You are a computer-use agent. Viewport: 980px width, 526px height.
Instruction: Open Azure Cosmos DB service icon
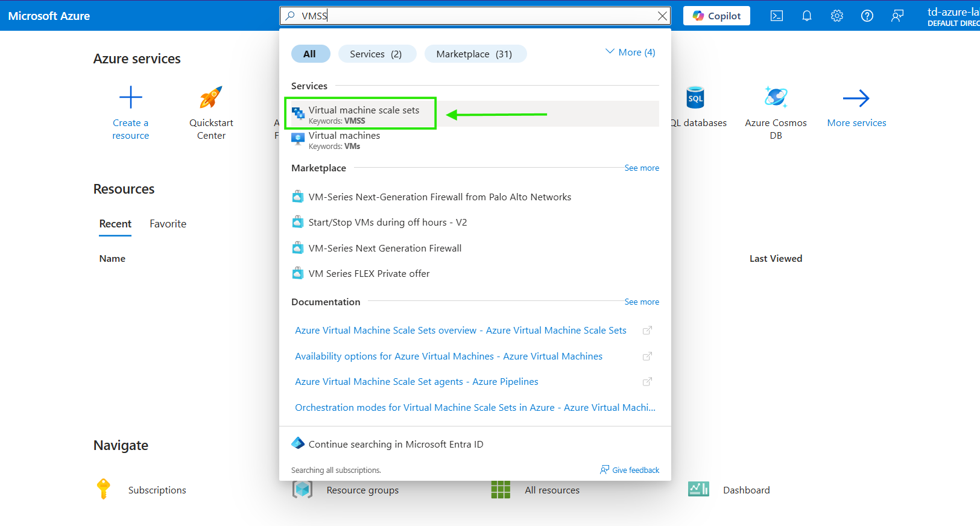tap(776, 98)
